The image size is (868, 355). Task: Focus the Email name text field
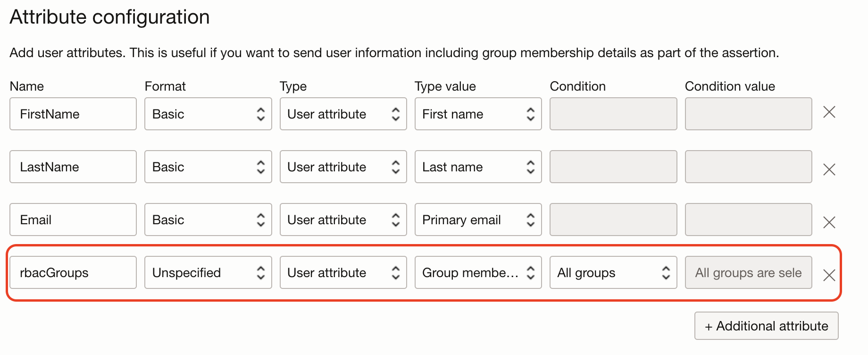tap(73, 220)
